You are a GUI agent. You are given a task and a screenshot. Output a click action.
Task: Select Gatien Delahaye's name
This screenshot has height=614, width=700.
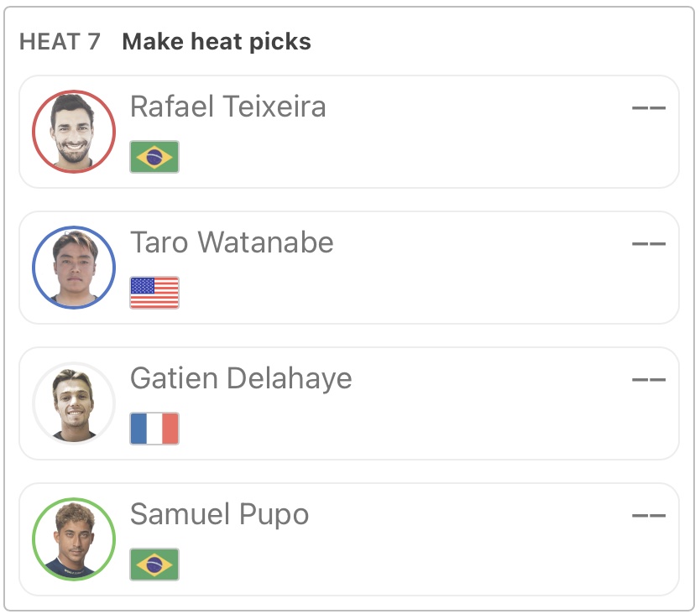[x=241, y=378]
